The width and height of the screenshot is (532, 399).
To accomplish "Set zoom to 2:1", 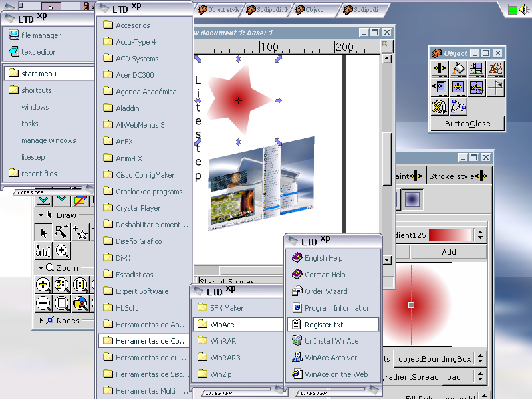I will pos(62,285).
